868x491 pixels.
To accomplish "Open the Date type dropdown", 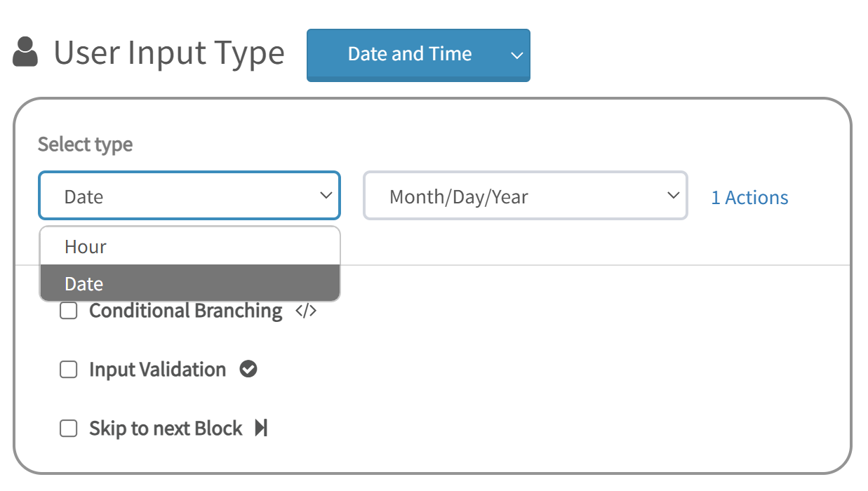I will [189, 196].
